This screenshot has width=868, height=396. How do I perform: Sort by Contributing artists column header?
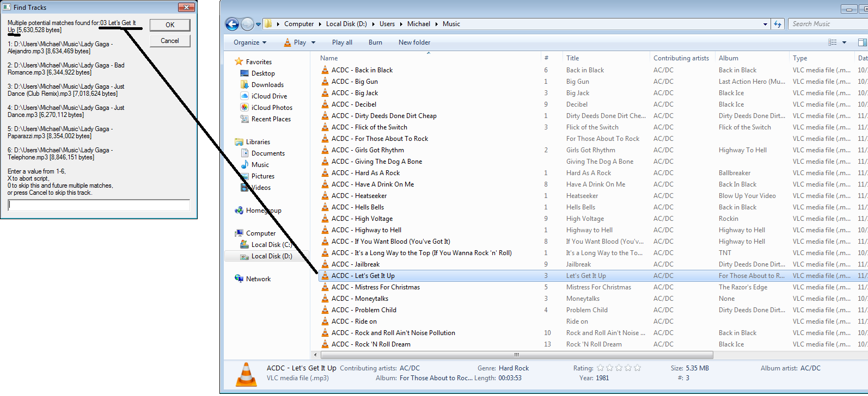682,58
